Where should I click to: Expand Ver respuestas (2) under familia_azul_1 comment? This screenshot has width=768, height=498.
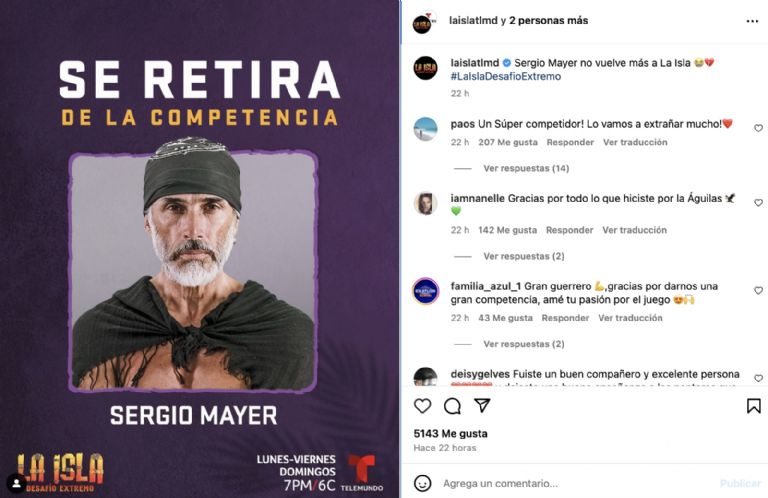click(524, 344)
